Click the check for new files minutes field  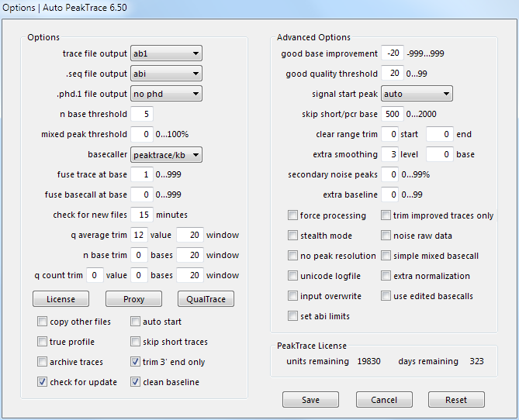point(142,215)
